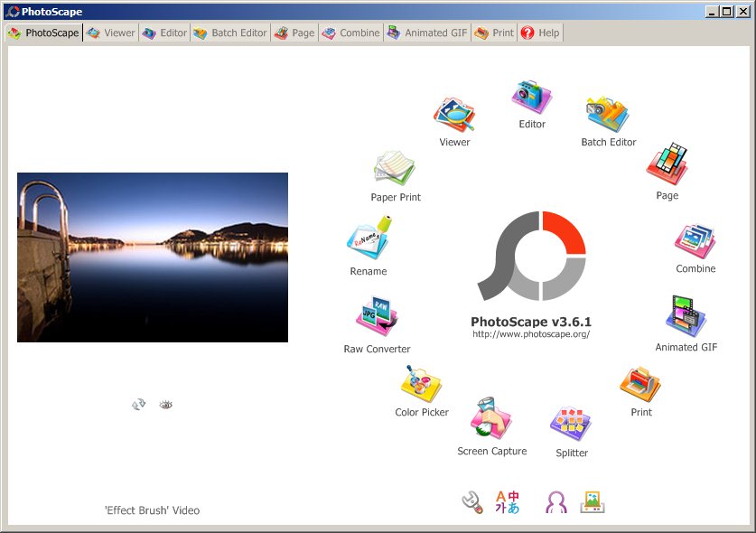Viewport: 756px width, 533px height.
Task: Start the Color Picker tool
Action: click(x=422, y=384)
